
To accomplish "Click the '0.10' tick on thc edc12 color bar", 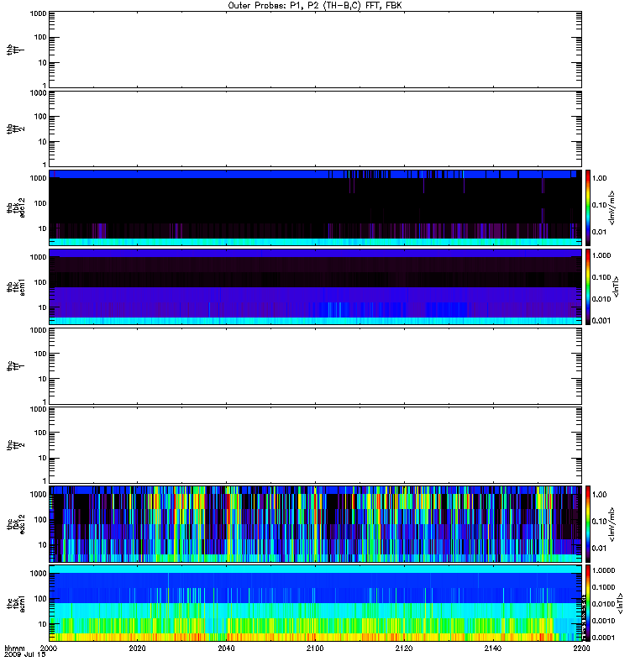I will pos(599,521).
